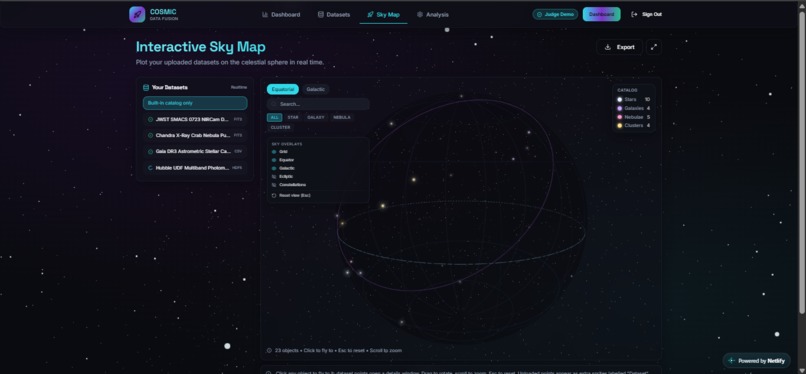The width and height of the screenshot is (806, 374).
Task: Toggle the Galactic sky overlay
Action: pyautogui.click(x=284, y=168)
